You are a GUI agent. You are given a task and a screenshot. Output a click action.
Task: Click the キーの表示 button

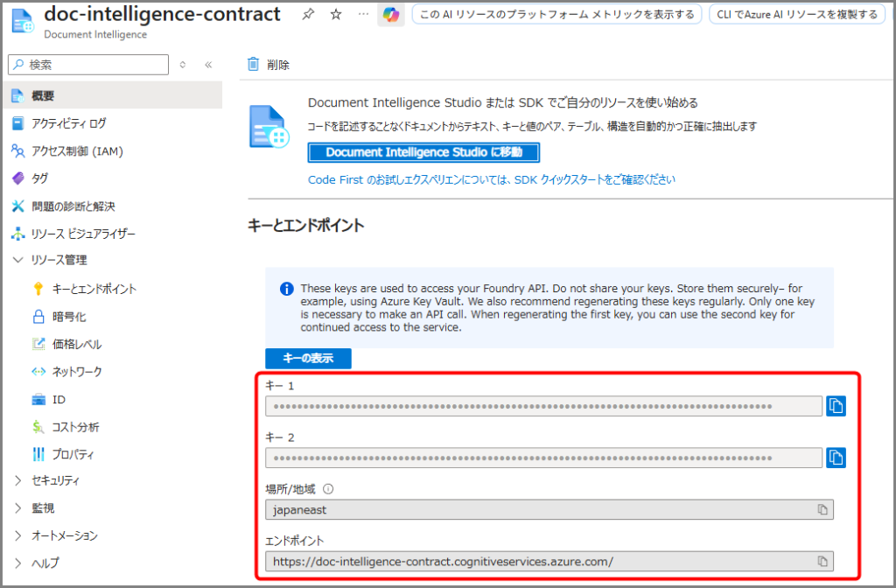[308, 358]
